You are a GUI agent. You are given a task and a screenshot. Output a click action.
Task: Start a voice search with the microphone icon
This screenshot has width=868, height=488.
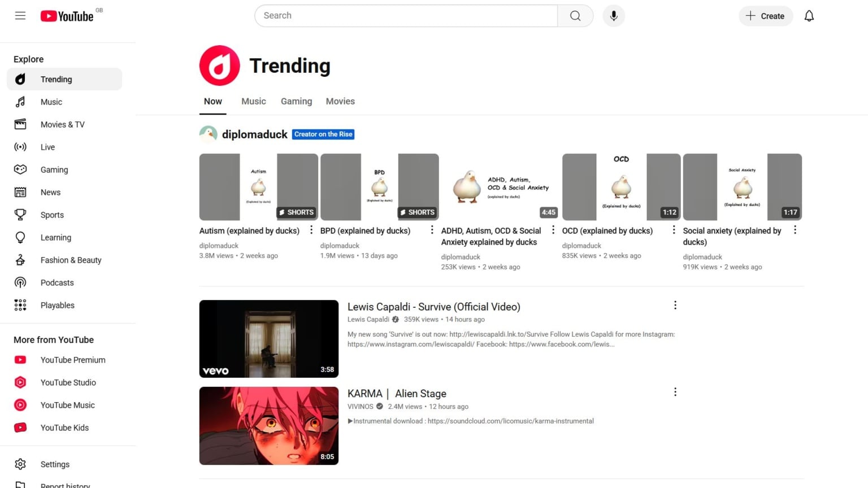(614, 15)
